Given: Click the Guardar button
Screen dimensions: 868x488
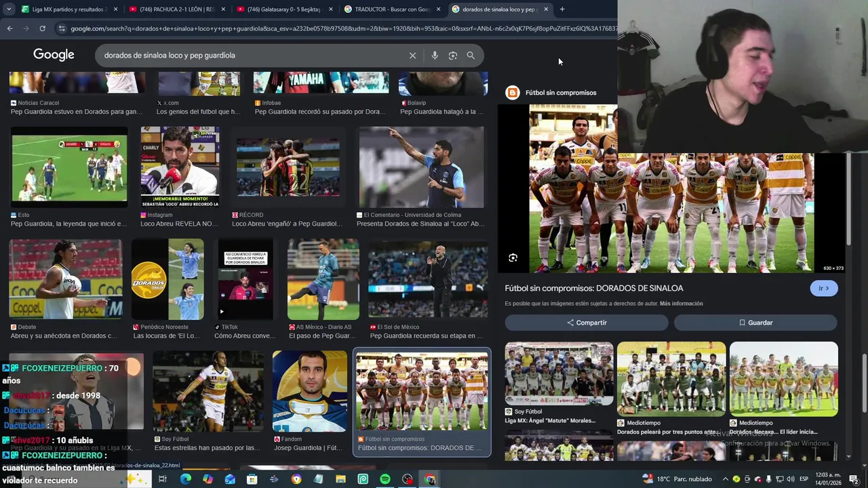Looking at the screenshot, I should (x=755, y=323).
